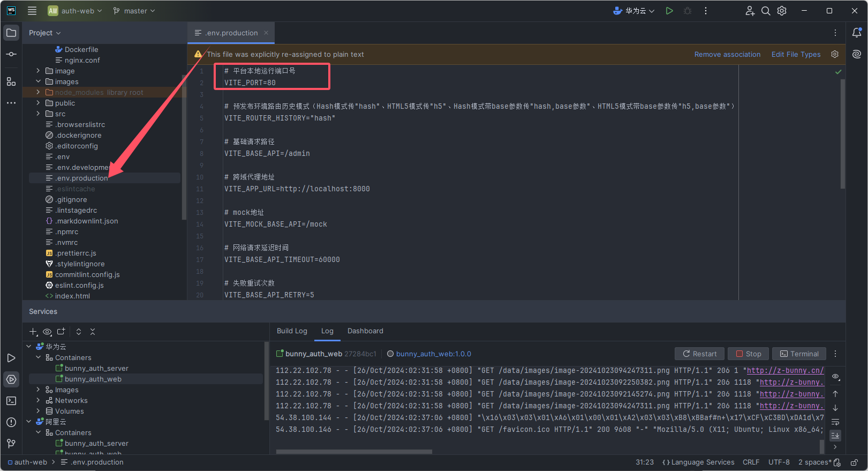The width and height of the screenshot is (868, 471).
Task: Open the Structure tool window icon
Action: tap(11, 81)
